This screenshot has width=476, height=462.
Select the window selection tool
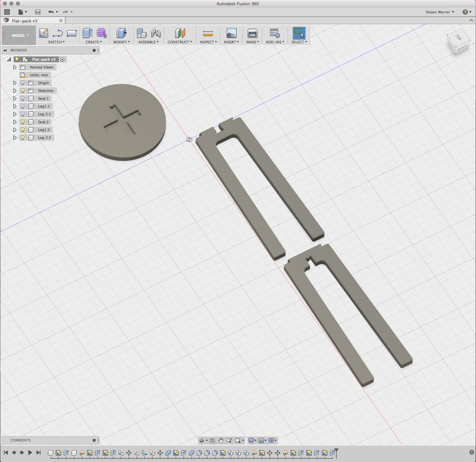tap(299, 33)
